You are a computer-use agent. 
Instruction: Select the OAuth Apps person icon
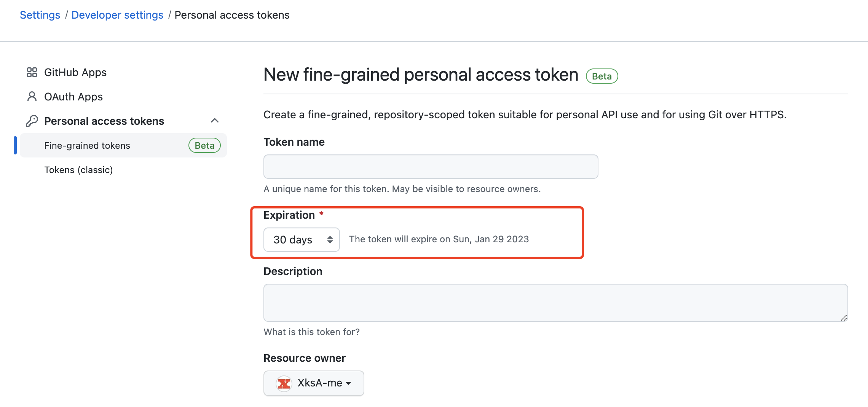click(32, 96)
